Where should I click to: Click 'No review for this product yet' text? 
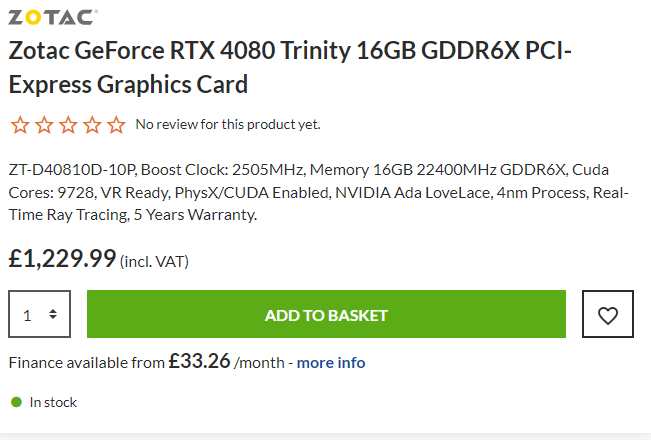pos(228,125)
